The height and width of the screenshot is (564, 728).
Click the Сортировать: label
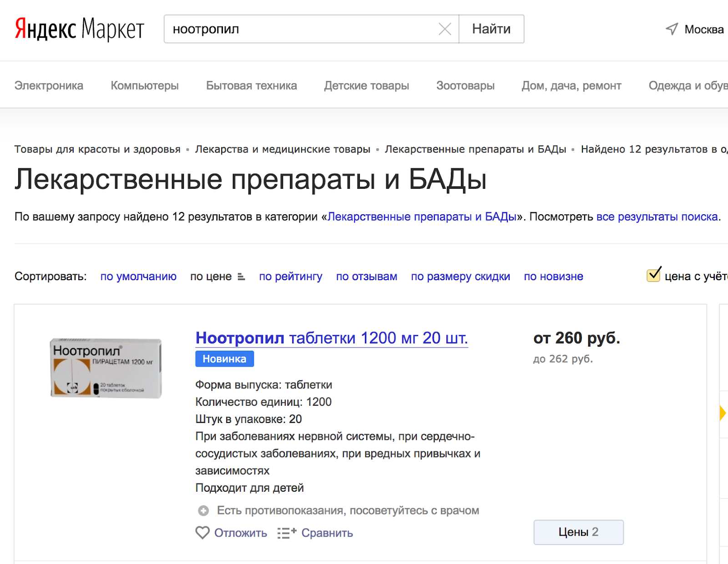coord(51,277)
